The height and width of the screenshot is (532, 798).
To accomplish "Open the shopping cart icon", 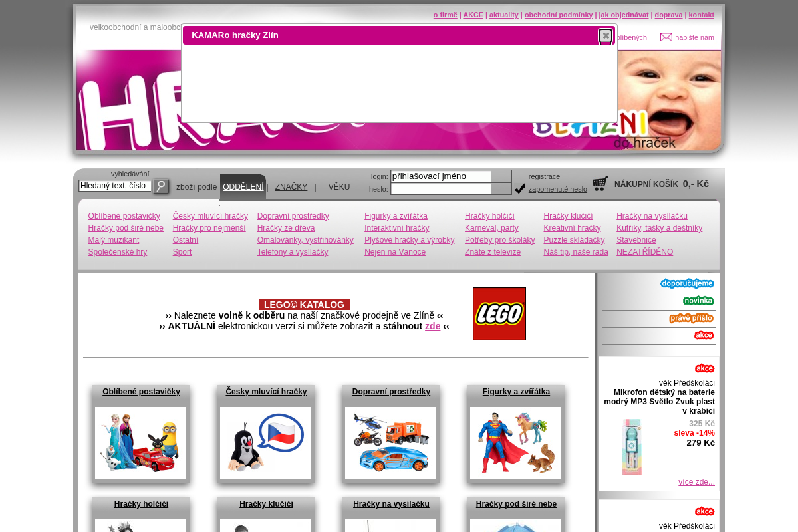I will (600, 184).
